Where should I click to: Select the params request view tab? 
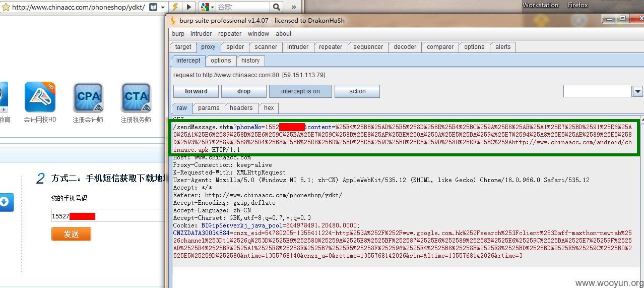pos(209,108)
